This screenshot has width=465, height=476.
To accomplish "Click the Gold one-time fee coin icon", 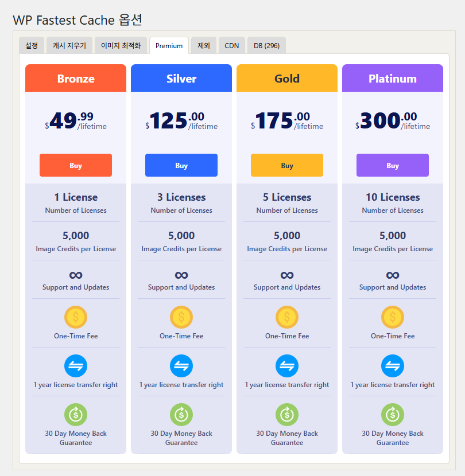I will (287, 317).
